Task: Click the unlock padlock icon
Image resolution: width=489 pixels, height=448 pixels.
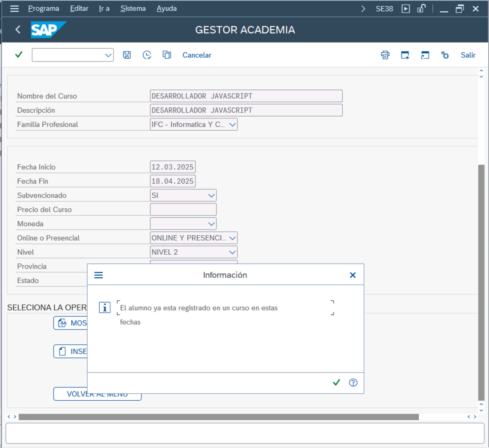Action: click(x=421, y=9)
